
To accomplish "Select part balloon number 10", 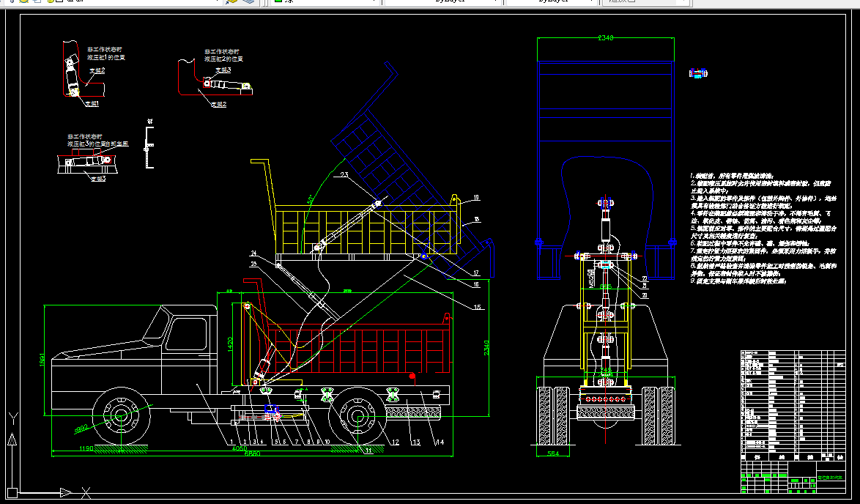I will [327, 442].
